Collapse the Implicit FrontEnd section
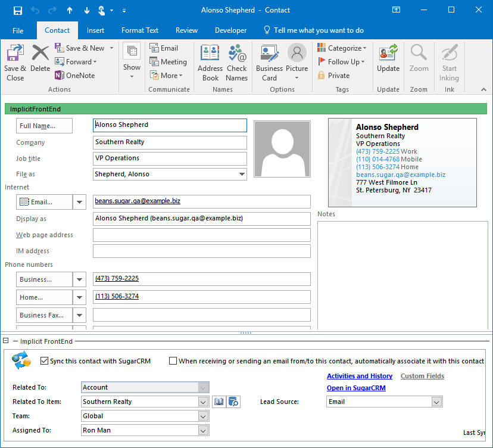 click(x=6, y=341)
